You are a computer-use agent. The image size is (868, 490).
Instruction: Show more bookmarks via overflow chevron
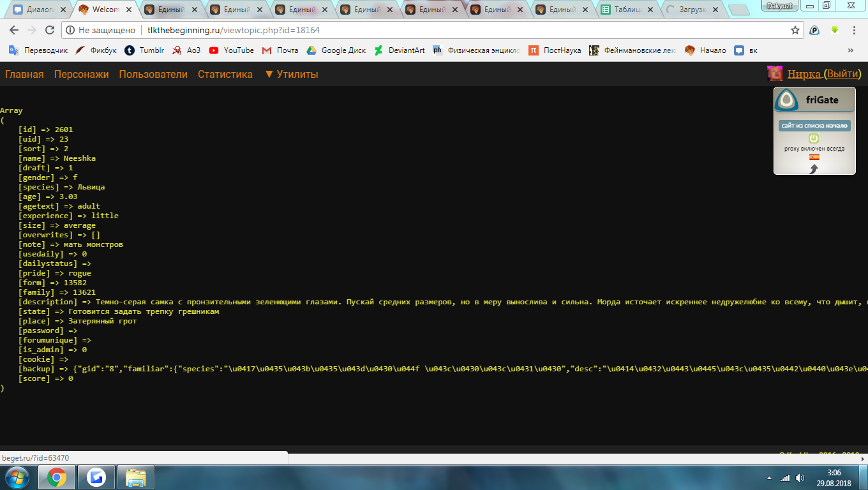pos(850,50)
